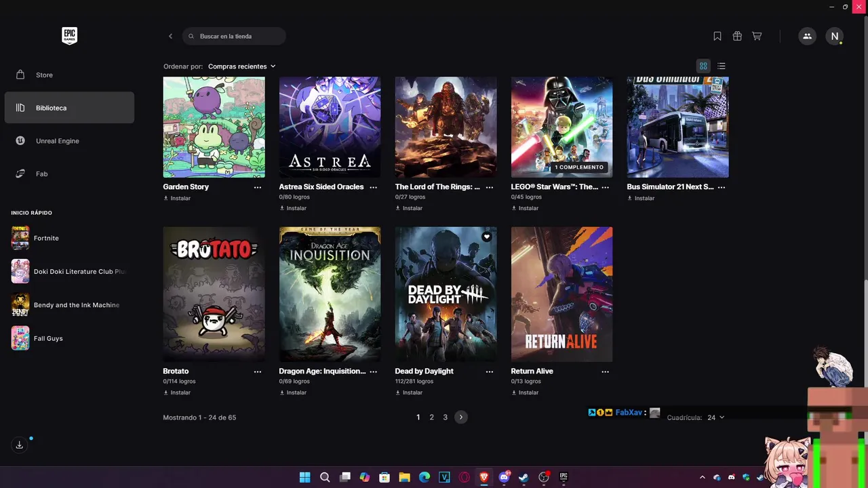Switch to list view layout
The height and width of the screenshot is (488, 868).
pyautogui.click(x=722, y=66)
